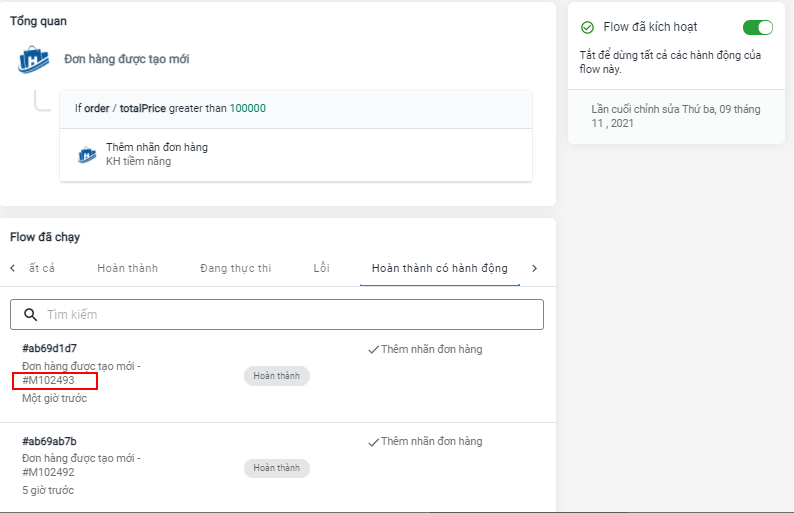Click the green check circle next to Flow đã kích hoạt
Image resolution: width=794 pixels, height=513 pixels.
[x=588, y=28]
